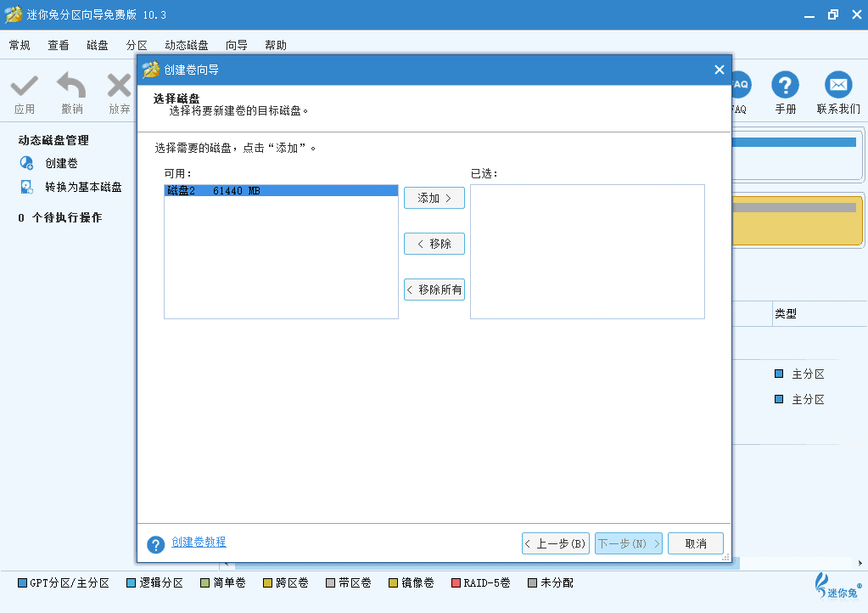The image size is (868, 613).
Task: Open the 查看 menu
Action: (59, 45)
